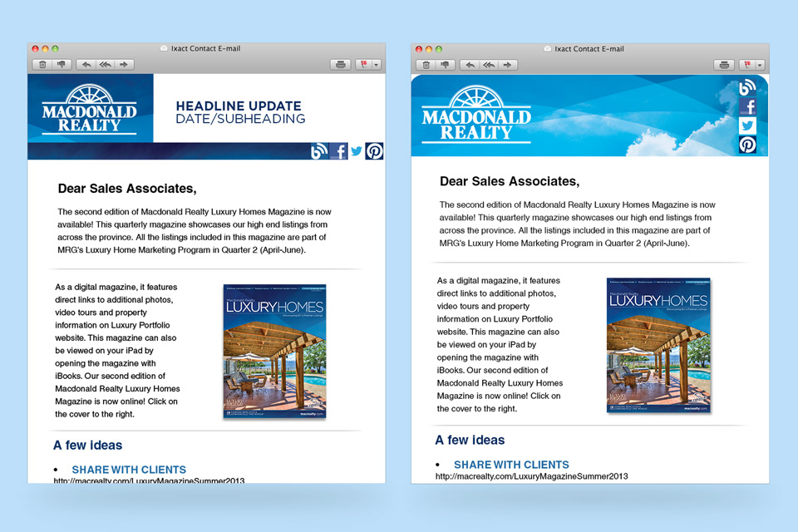This screenshot has height=532, width=798.
Task: Click the Luxury Homes magazine cover in right email
Action: pyautogui.click(x=658, y=345)
